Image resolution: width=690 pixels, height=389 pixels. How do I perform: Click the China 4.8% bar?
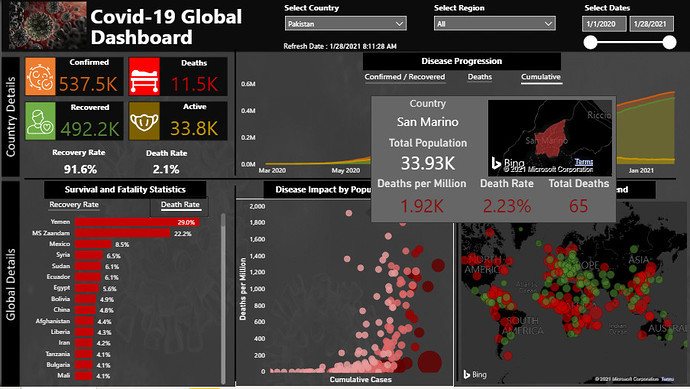(x=85, y=310)
